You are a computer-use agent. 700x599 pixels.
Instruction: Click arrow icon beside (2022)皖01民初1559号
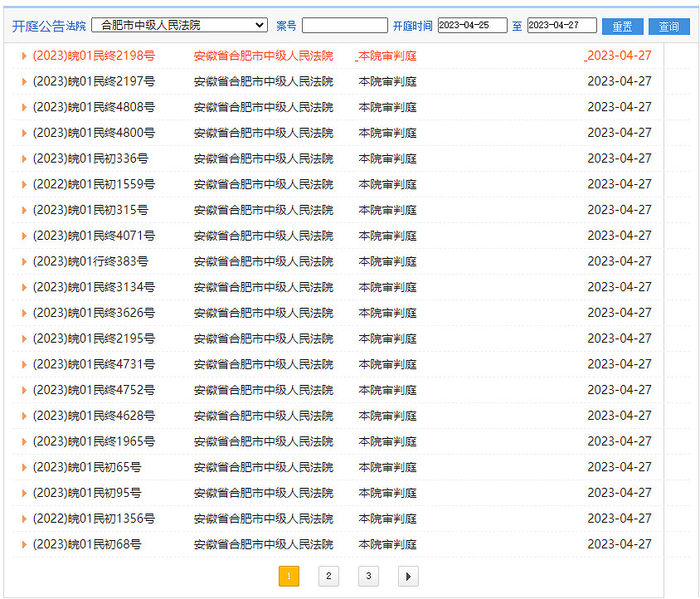[x=24, y=185]
